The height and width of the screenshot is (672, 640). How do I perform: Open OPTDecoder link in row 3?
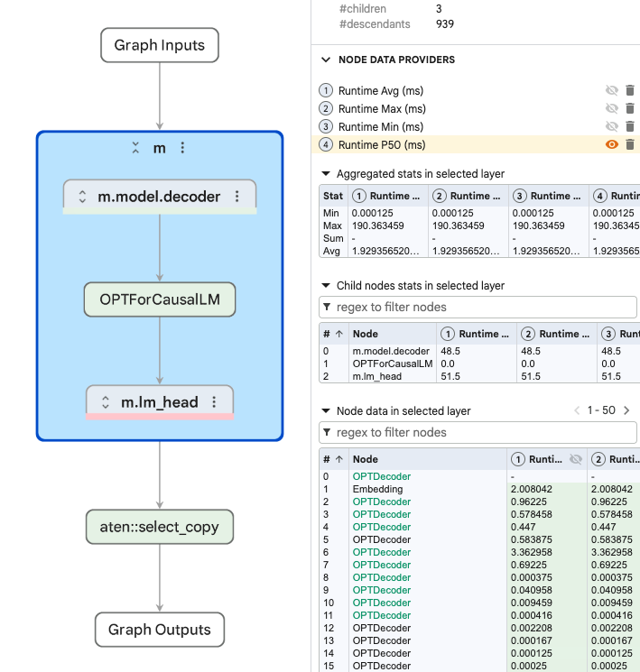[381, 514]
